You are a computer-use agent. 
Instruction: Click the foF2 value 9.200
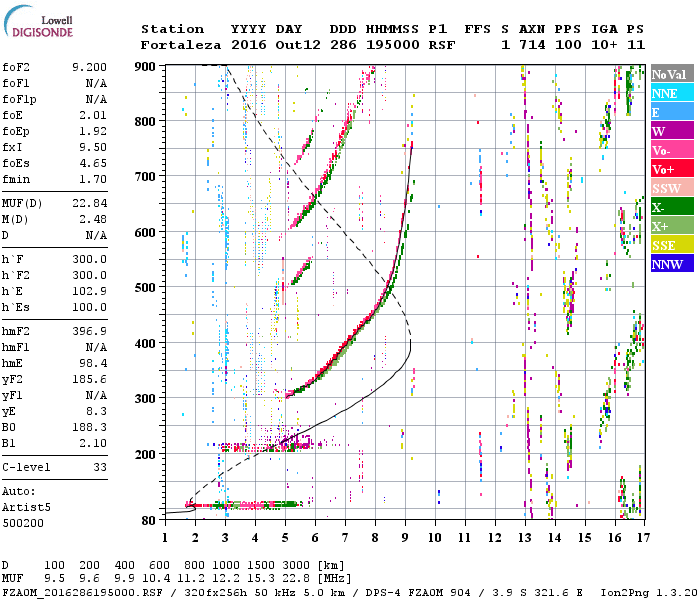point(89,67)
